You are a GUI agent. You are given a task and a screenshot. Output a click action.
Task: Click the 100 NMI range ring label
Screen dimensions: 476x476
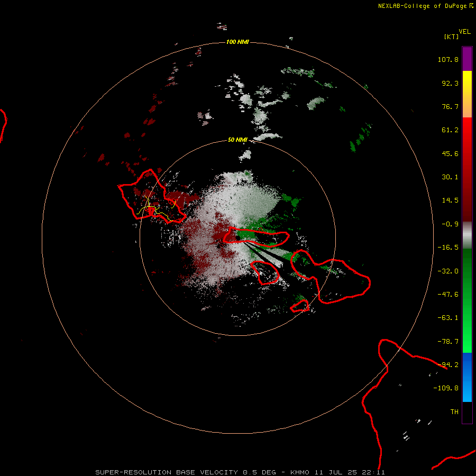(x=237, y=42)
